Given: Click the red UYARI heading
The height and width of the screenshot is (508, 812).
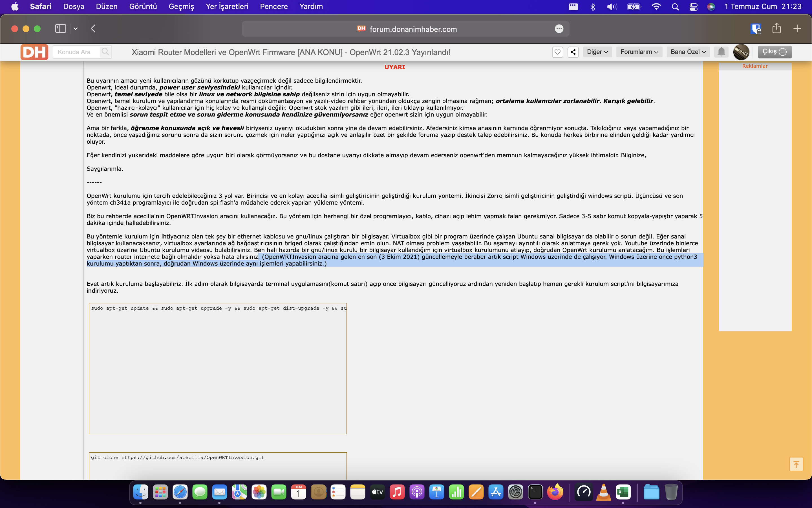Looking at the screenshot, I should (x=395, y=67).
